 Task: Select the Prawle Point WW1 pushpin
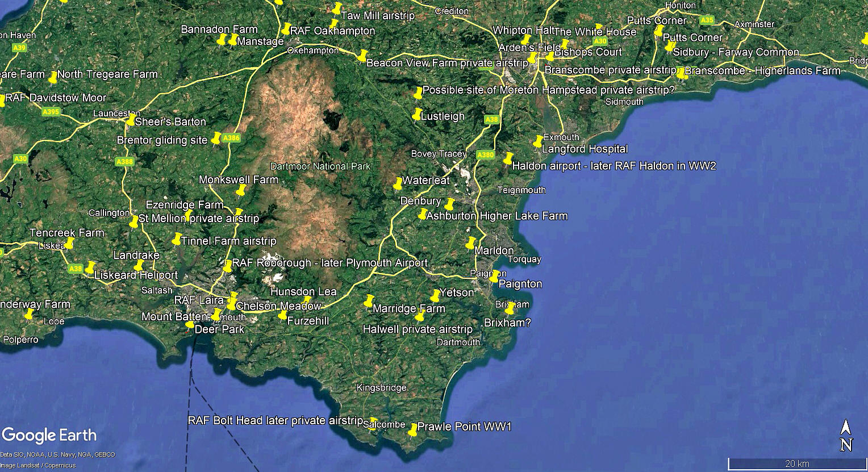click(414, 431)
